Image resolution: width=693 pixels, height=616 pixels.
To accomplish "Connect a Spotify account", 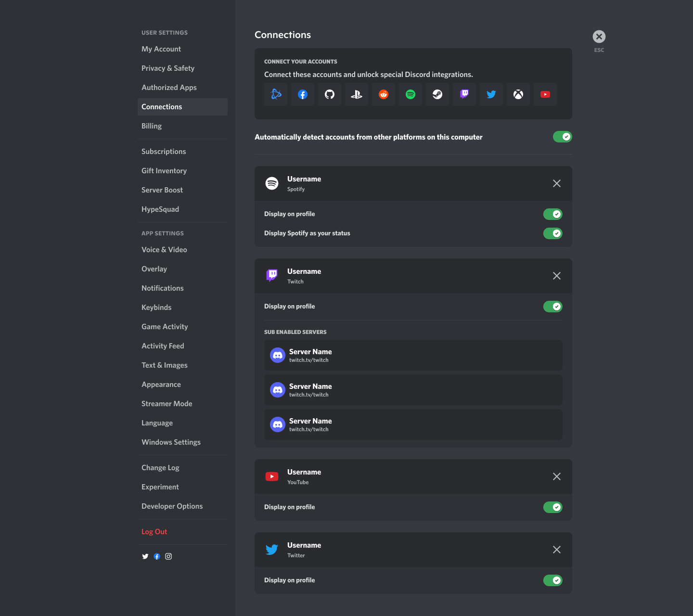I will point(410,94).
